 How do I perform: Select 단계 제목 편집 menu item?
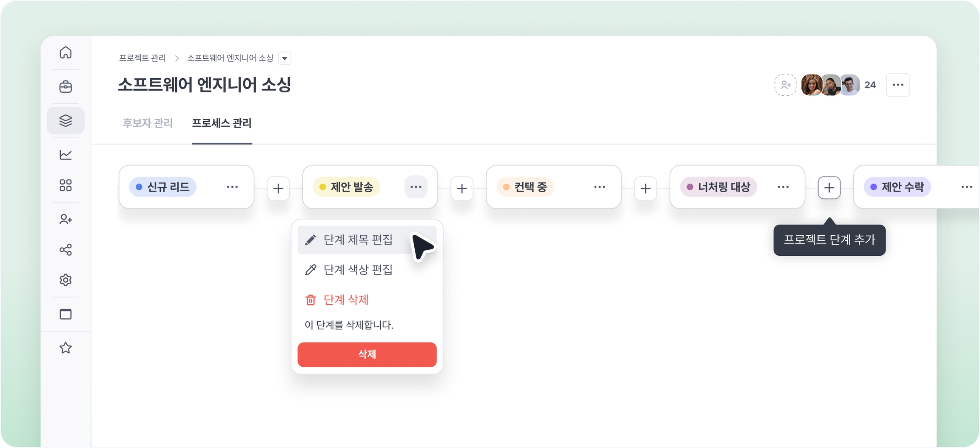[x=358, y=240]
